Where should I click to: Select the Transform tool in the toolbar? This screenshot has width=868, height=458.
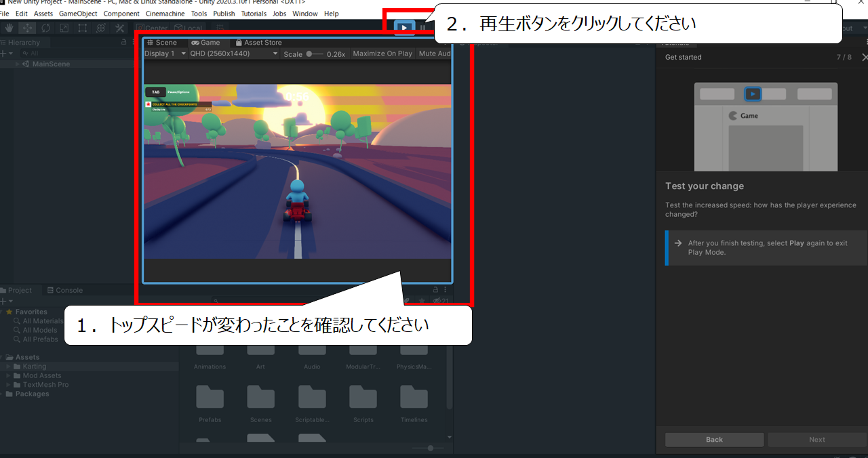pos(100,28)
